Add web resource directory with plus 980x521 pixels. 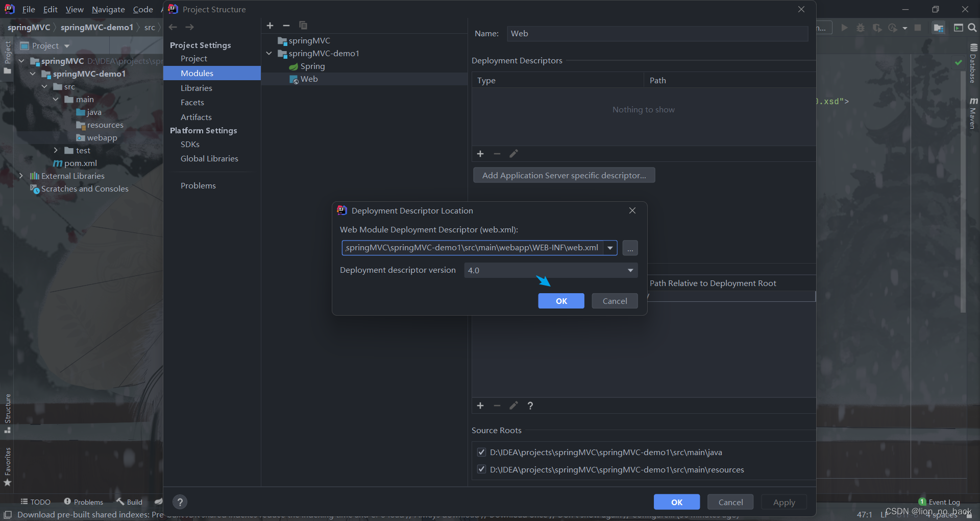(x=480, y=406)
